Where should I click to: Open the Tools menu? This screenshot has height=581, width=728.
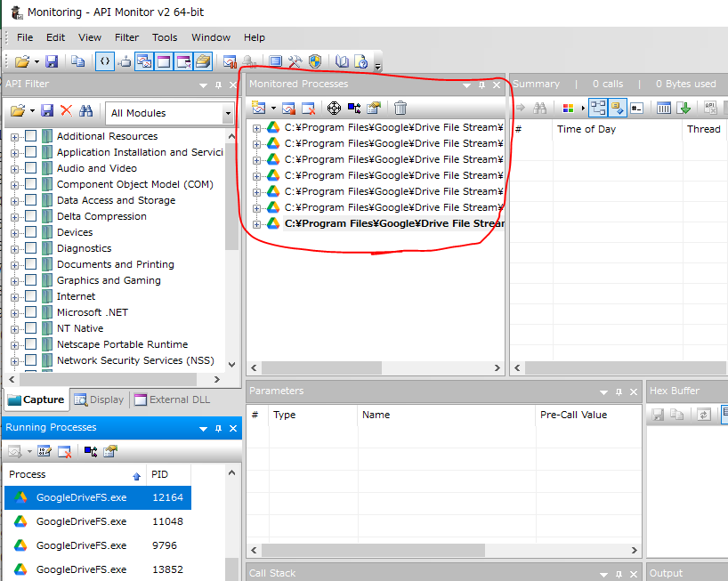[x=165, y=37]
